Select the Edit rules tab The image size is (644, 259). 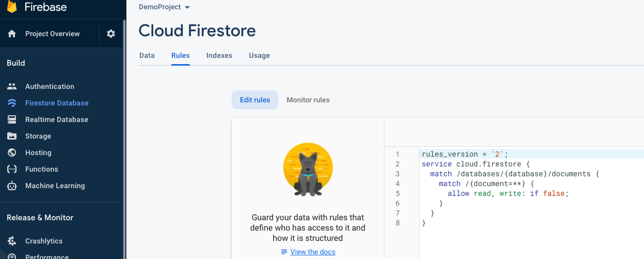click(x=255, y=100)
